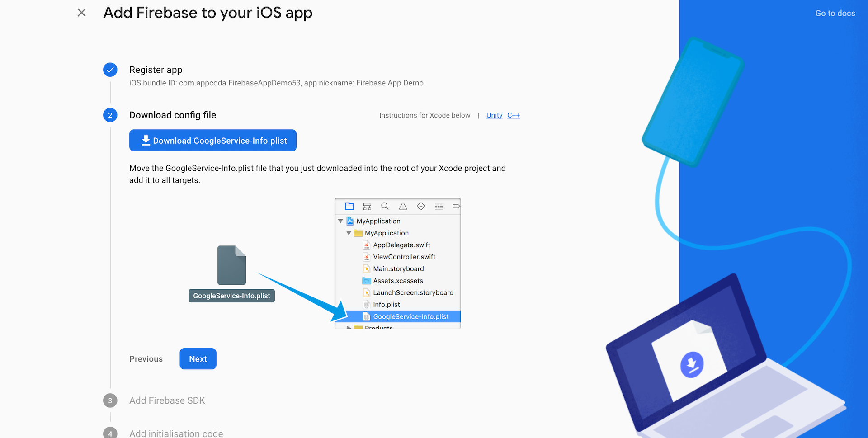This screenshot has height=438, width=868.
Task: Open the Unity instructions link
Action: [x=494, y=116]
